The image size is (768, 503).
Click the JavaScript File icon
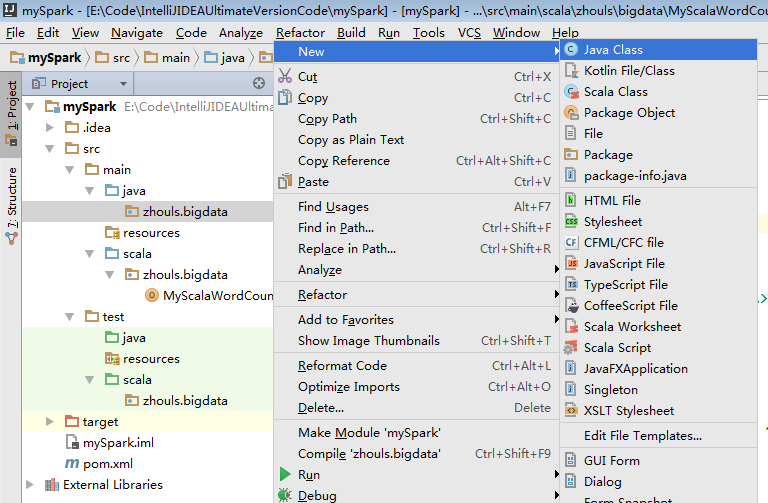571,263
